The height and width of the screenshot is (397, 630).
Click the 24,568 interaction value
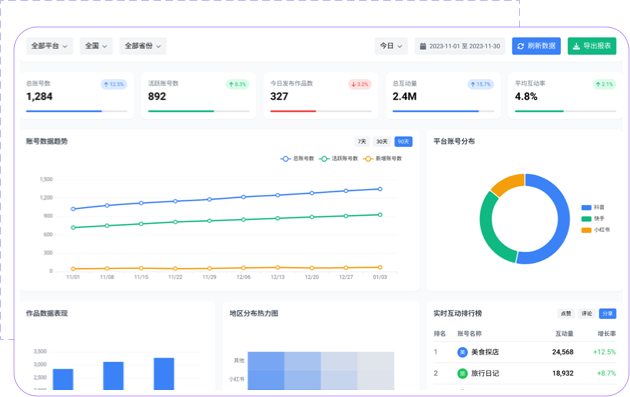[562, 352]
